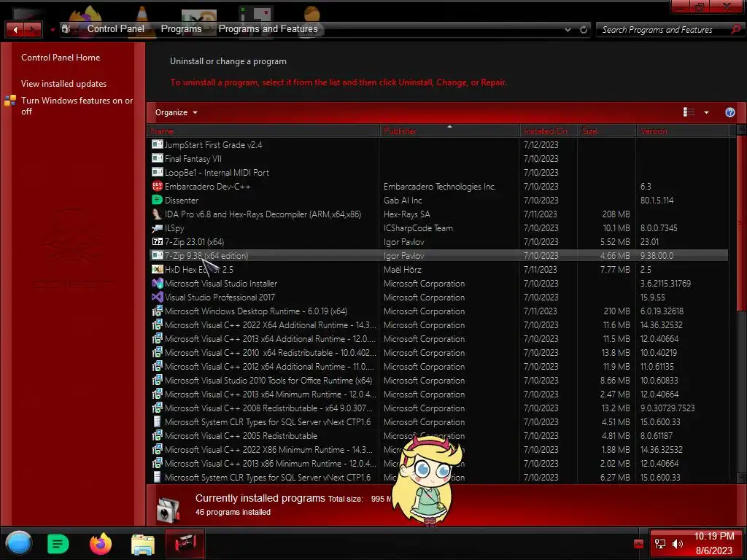747x560 pixels.
Task: Click the Windows features shield icon
Action: pos(10,101)
